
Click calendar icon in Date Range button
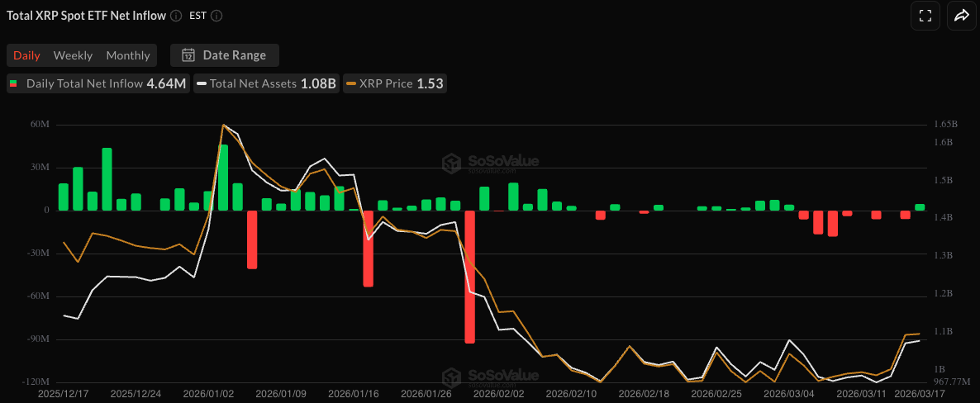(x=188, y=55)
